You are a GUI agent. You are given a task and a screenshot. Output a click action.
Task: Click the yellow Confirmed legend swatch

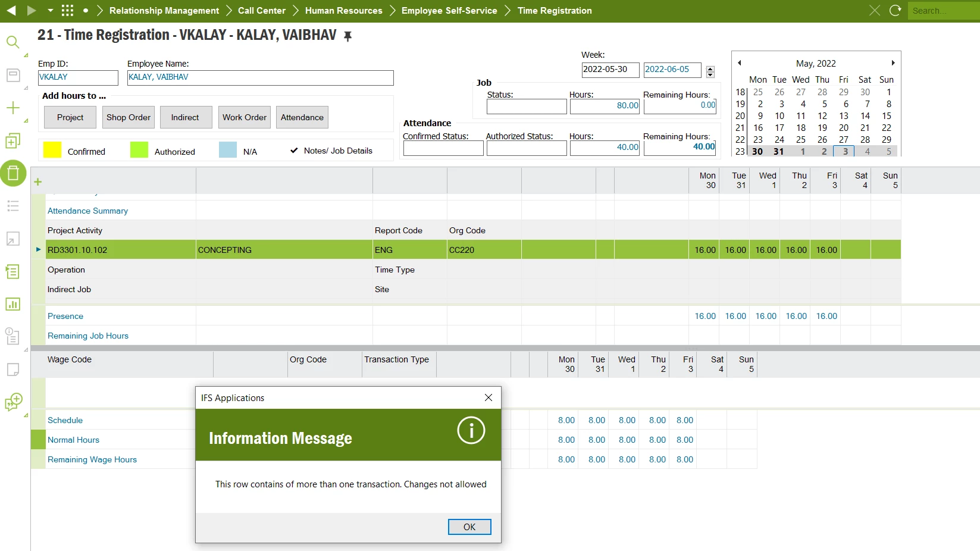pyautogui.click(x=52, y=150)
